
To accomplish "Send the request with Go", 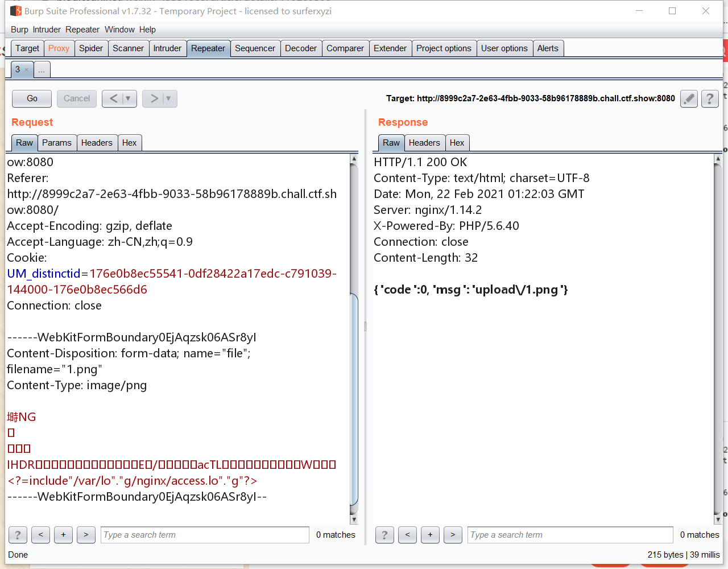I will (32, 98).
